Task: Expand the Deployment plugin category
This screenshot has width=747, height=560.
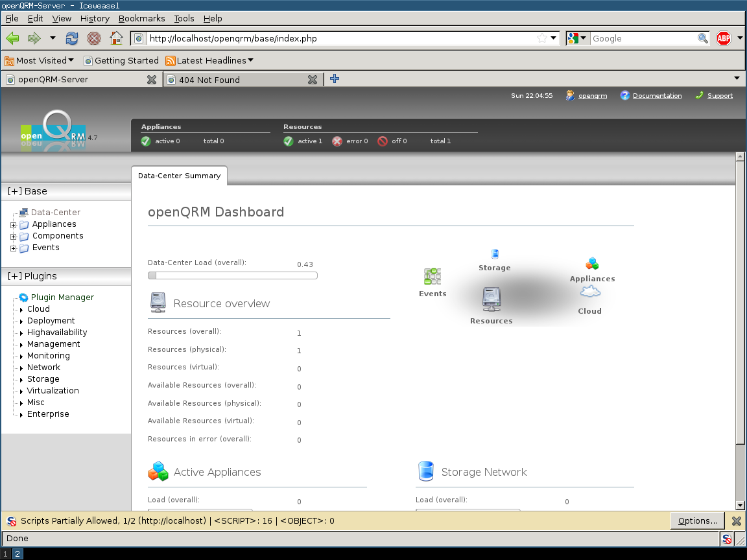Action: click(x=21, y=321)
